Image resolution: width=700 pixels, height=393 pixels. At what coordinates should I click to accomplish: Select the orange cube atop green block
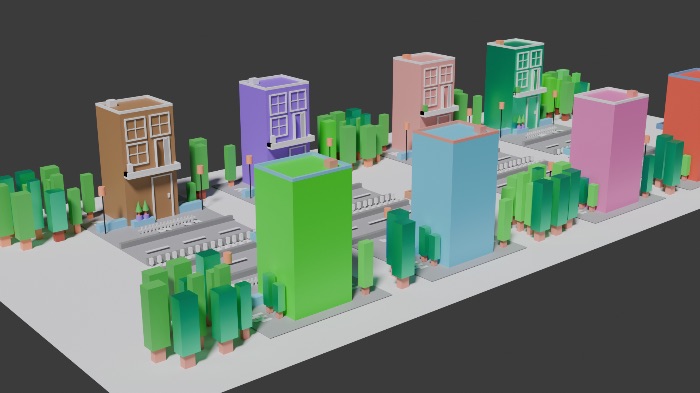(x=331, y=163)
